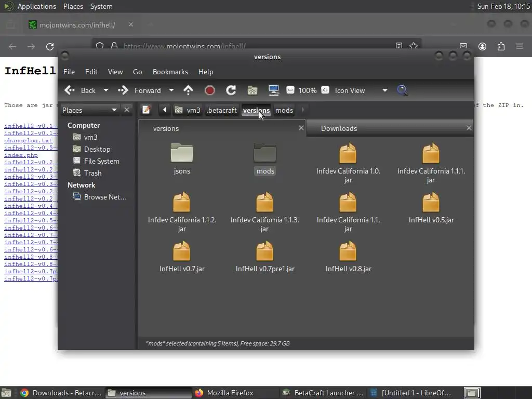Screen dimensions: 532x399
Task: Select Infdev California 1.1.1.jar file
Action: point(431,164)
